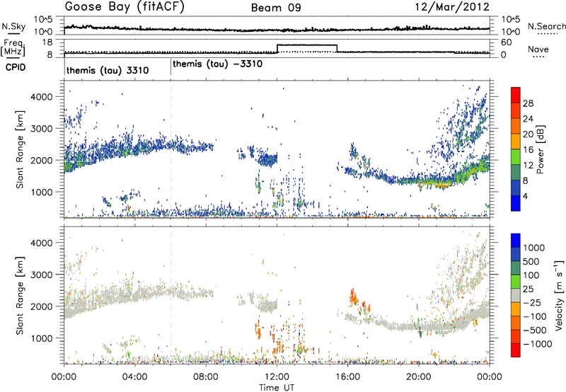Click the '12' Power color bar label

[528, 165]
